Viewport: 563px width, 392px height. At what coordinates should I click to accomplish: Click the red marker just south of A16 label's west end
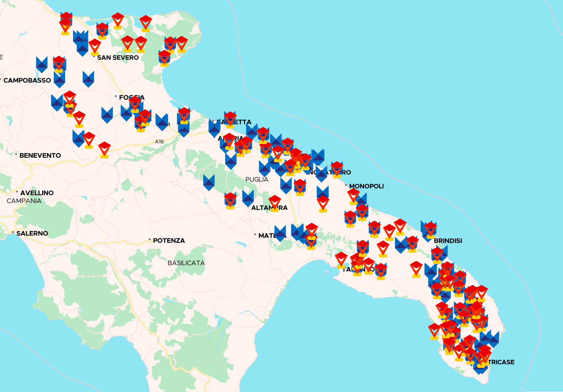[x=104, y=149]
